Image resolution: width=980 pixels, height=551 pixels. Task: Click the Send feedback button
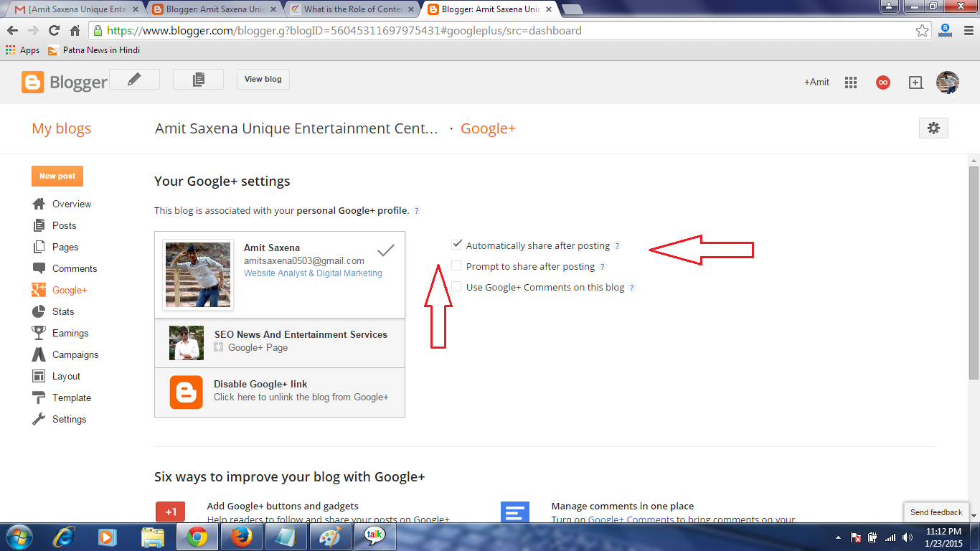coord(936,512)
